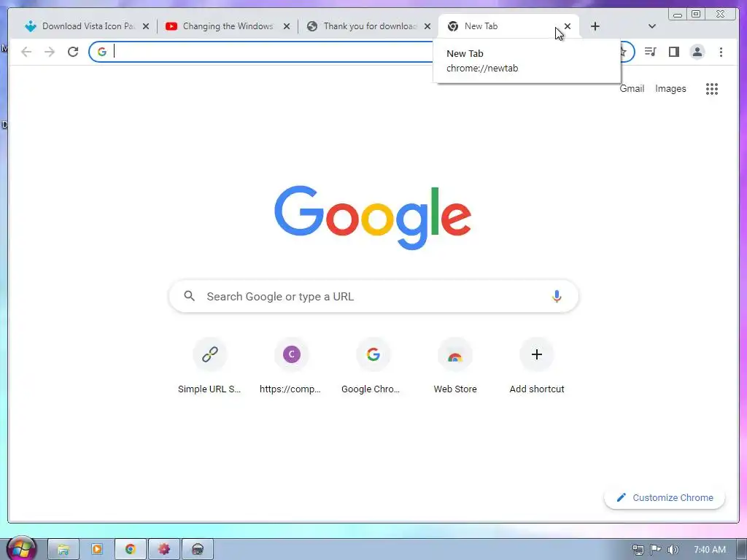The image size is (747, 560).
Task: Close the New Tab tab
Action: (568, 26)
